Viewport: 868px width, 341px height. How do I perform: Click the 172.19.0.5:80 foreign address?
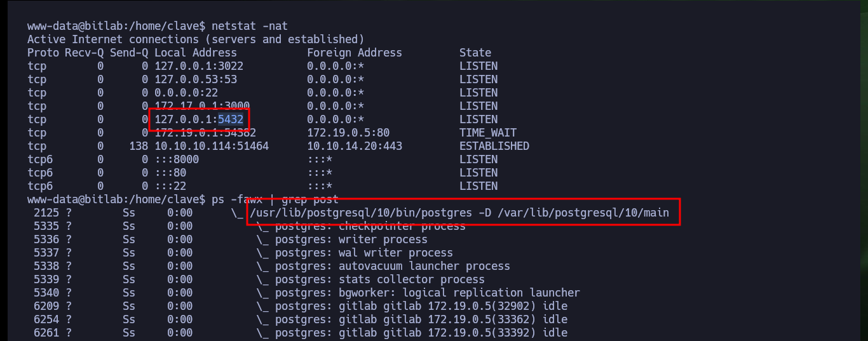click(348, 133)
